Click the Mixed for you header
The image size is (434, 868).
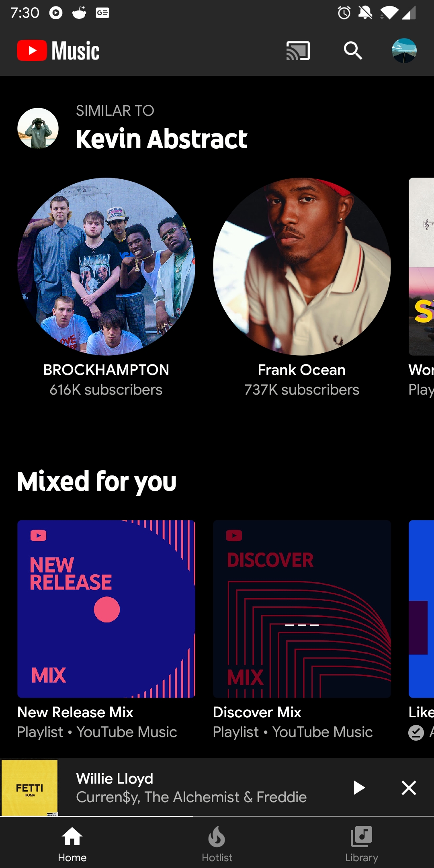click(x=97, y=481)
